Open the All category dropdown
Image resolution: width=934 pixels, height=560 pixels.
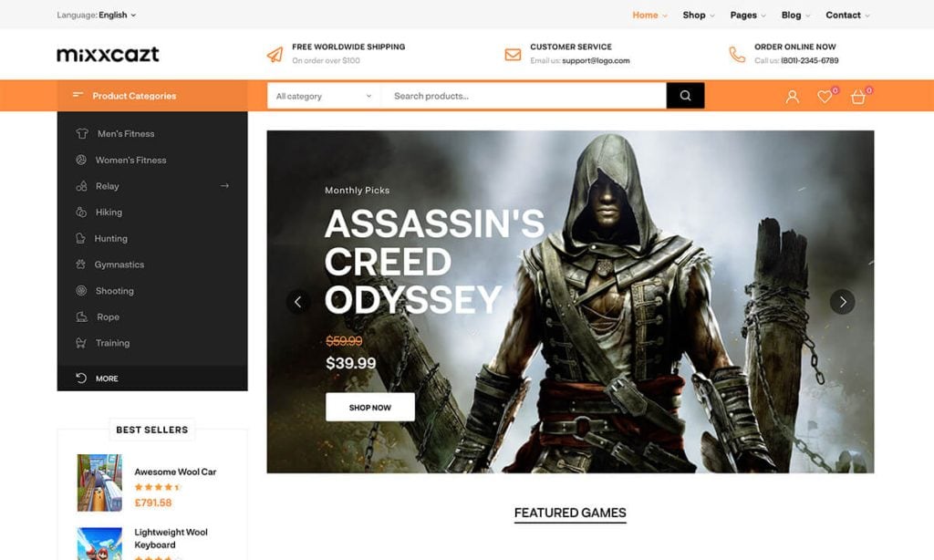pyautogui.click(x=324, y=96)
